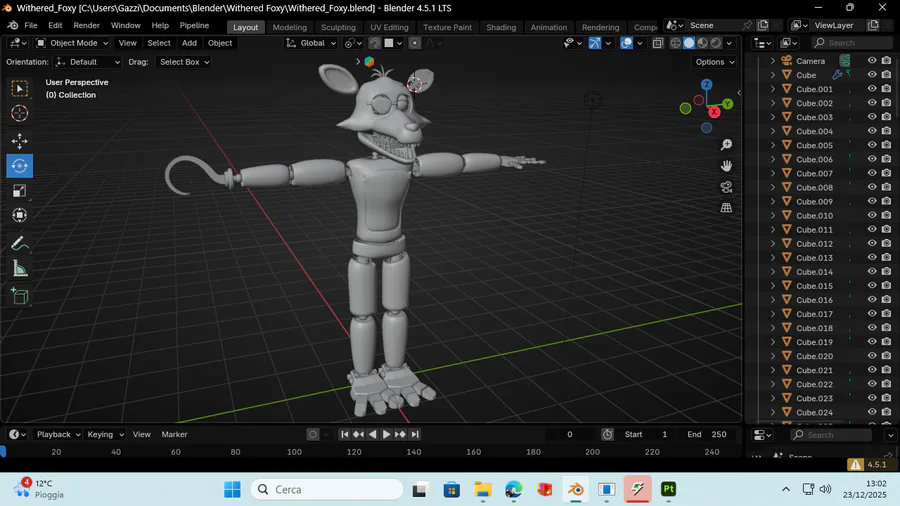
Task: Select solid viewport shading
Action: coord(689,43)
